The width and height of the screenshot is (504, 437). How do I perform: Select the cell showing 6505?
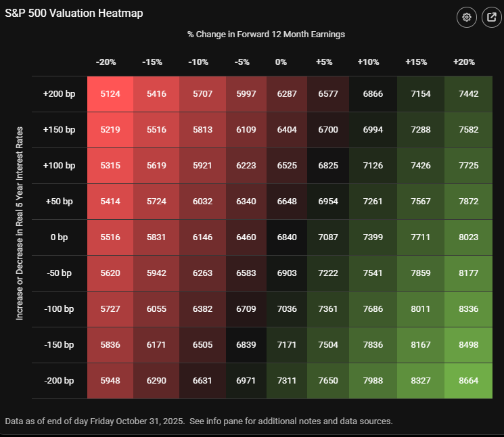point(202,345)
